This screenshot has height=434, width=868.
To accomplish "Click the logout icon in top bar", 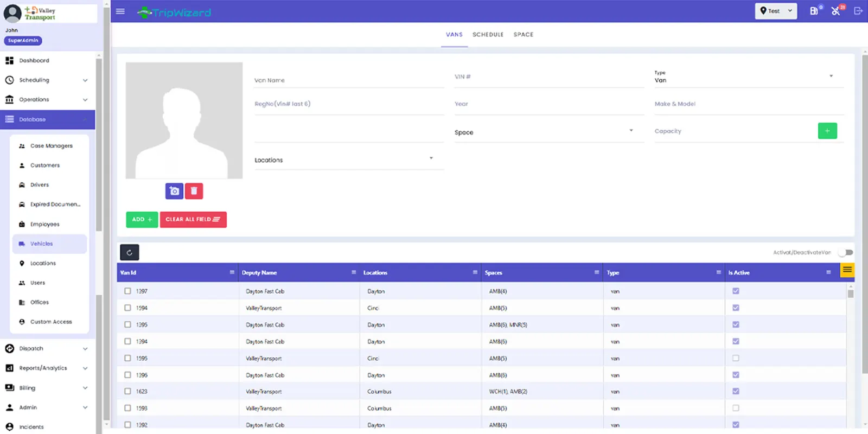I will pyautogui.click(x=858, y=11).
